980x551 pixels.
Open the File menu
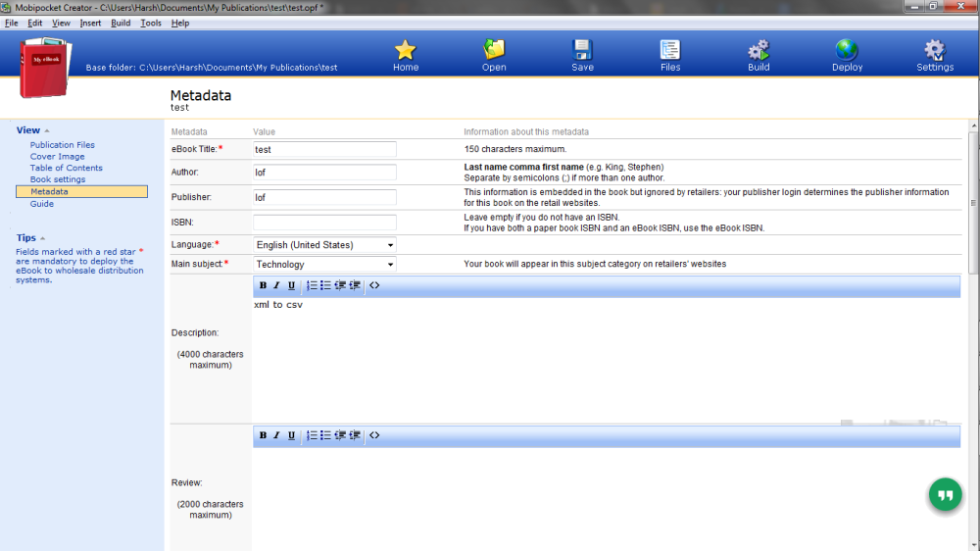[x=11, y=24]
